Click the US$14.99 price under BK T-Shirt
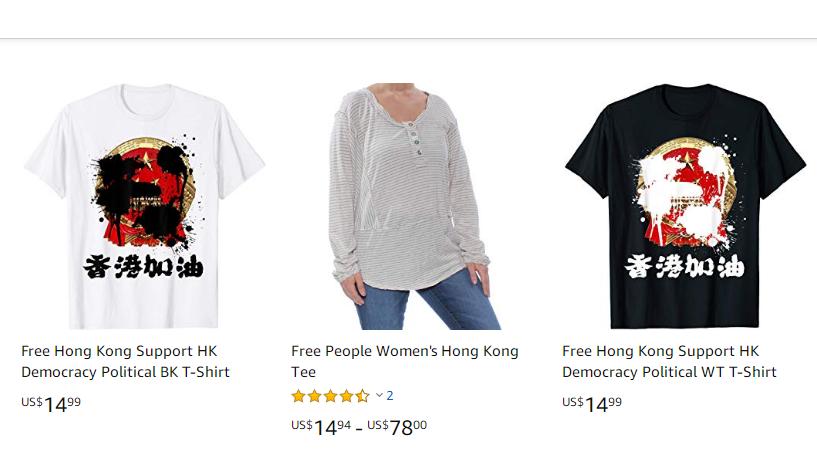Screen dimensions: 817x458 point(51,404)
